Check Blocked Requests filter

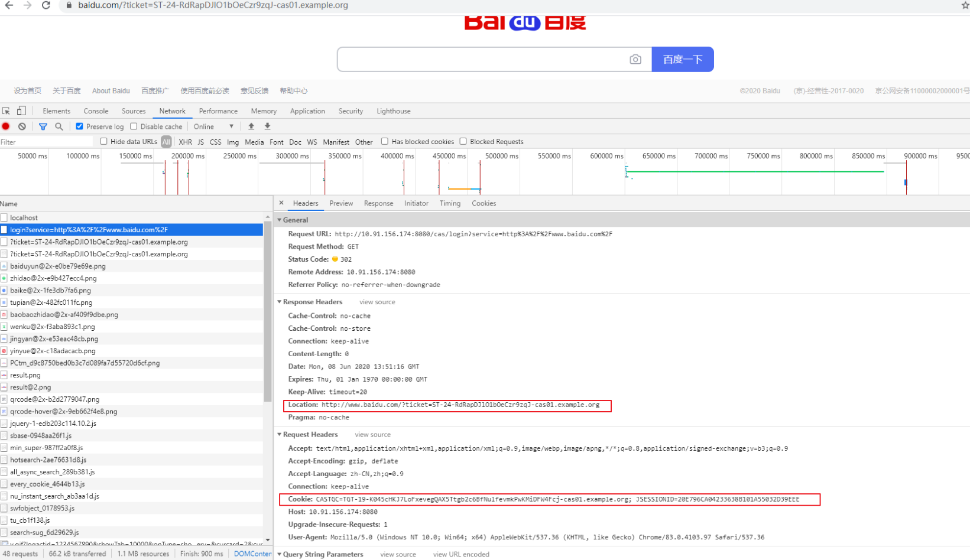[x=463, y=142]
